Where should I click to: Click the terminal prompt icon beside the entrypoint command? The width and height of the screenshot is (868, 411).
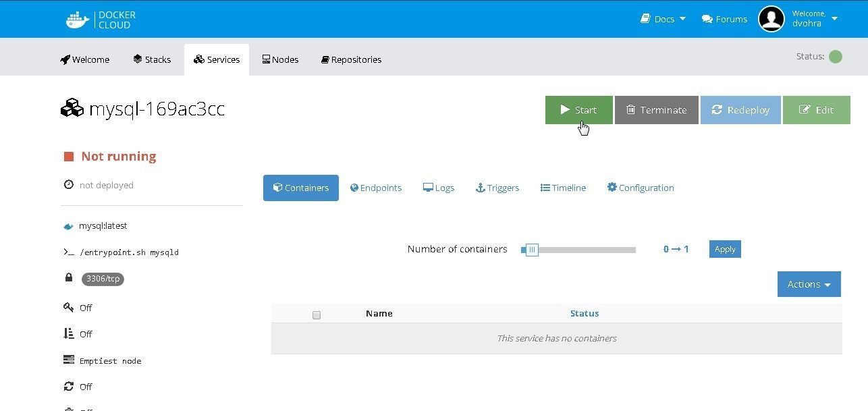point(68,252)
